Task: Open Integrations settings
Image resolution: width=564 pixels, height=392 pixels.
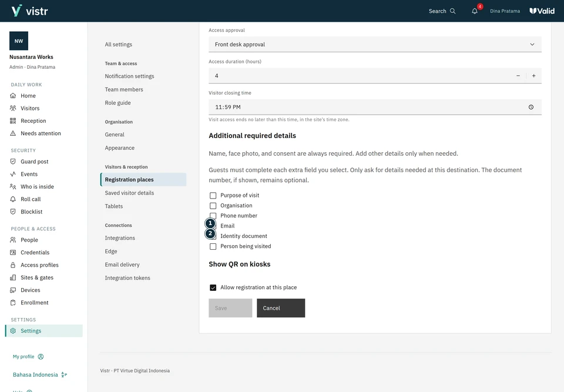Action: [120, 238]
